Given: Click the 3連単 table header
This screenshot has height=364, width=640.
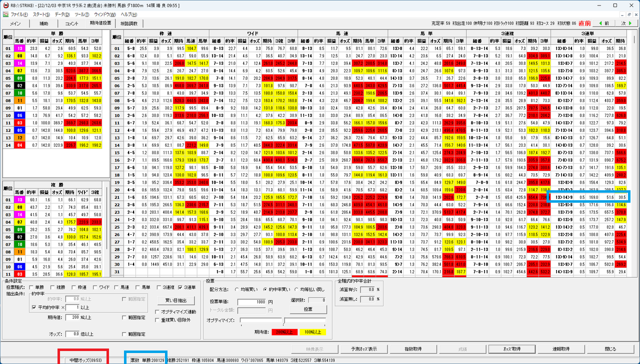Looking at the screenshot, I should tap(589, 33).
